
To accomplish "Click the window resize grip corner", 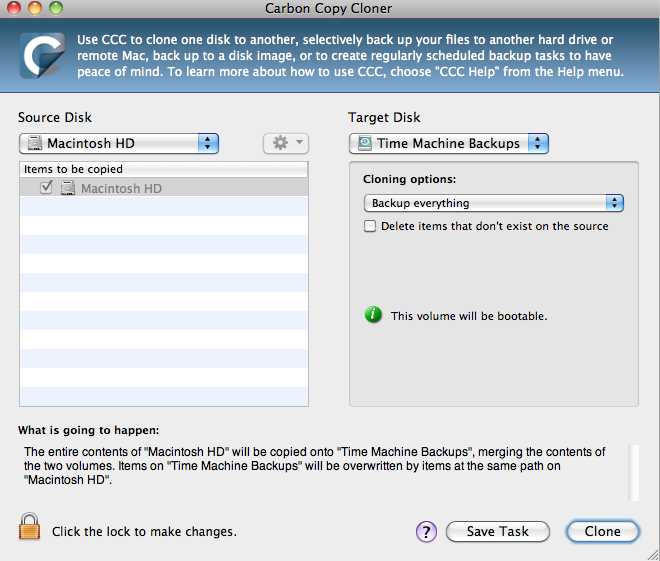I will pyautogui.click(x=653, y=554).
